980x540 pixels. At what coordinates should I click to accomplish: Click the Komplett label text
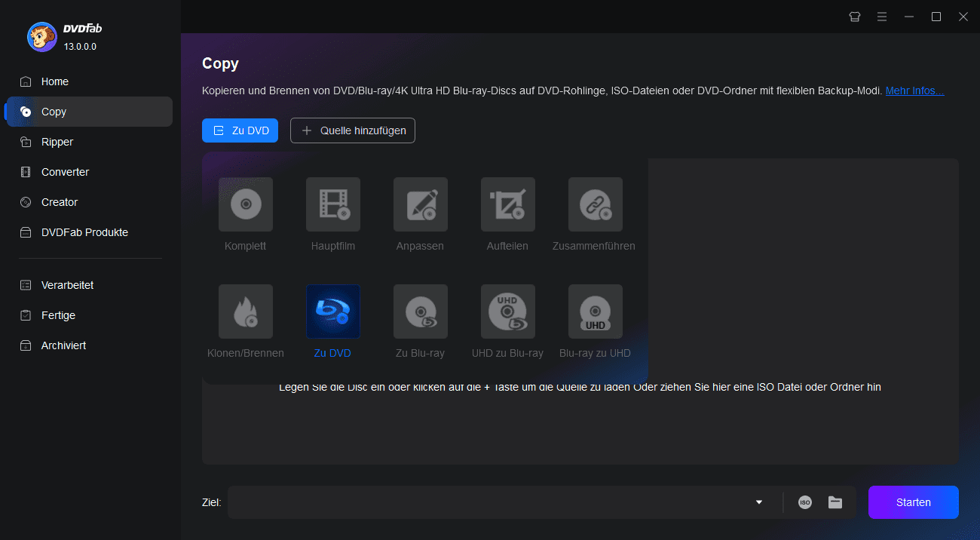pyautogui.click(x=246, y=246)
